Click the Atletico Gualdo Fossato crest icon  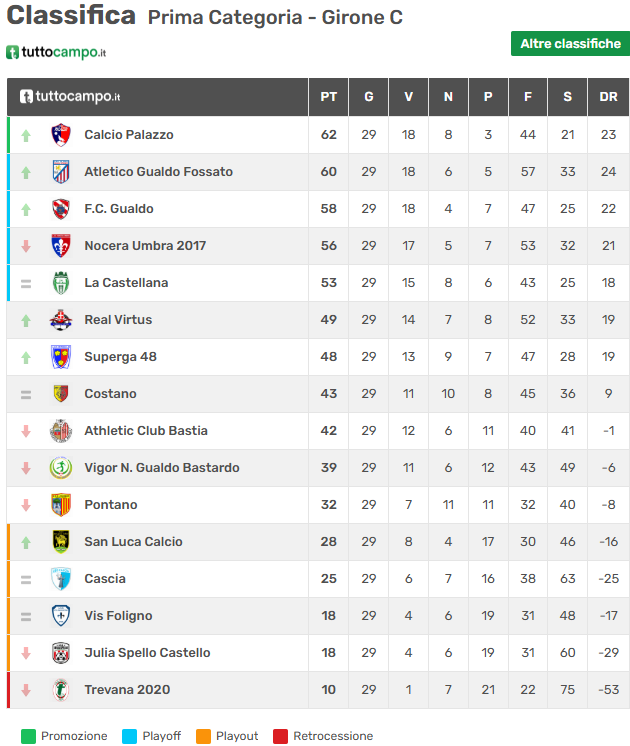pos(61,172)
